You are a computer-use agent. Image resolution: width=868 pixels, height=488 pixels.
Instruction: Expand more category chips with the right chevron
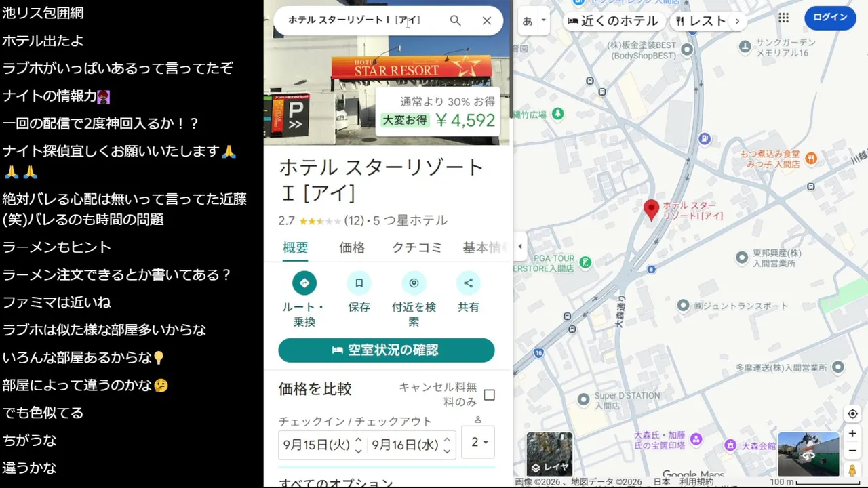click(x=736, y=21)
